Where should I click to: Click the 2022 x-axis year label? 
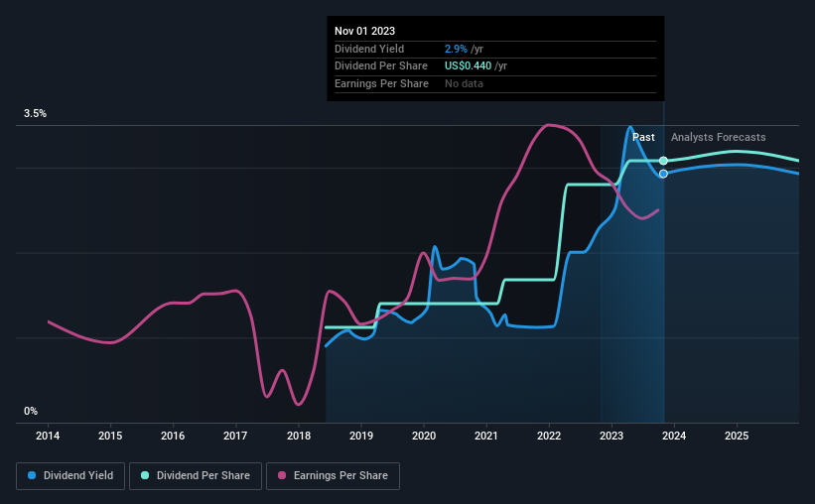[549, 436]
